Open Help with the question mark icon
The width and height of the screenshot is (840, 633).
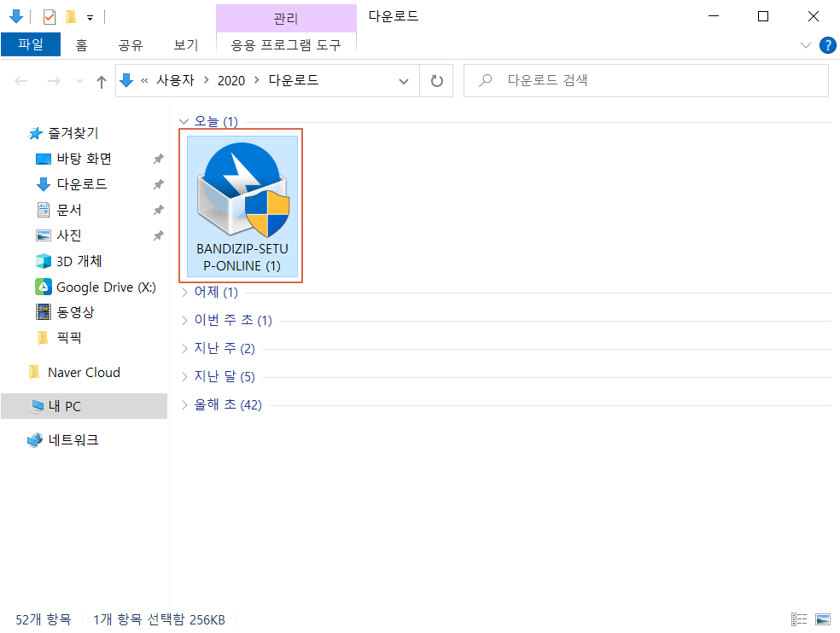(828, 45)
